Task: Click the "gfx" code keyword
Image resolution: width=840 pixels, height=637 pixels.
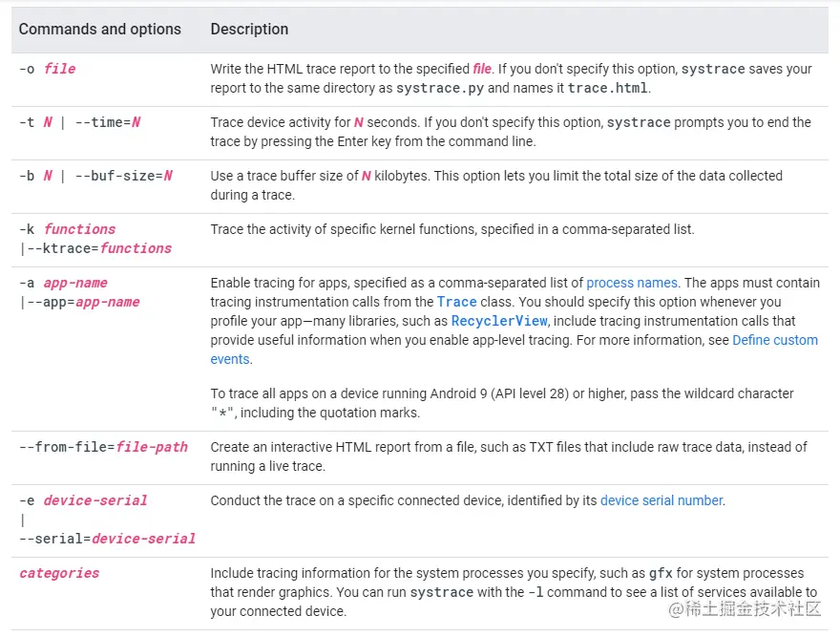Action: (661, 573)
